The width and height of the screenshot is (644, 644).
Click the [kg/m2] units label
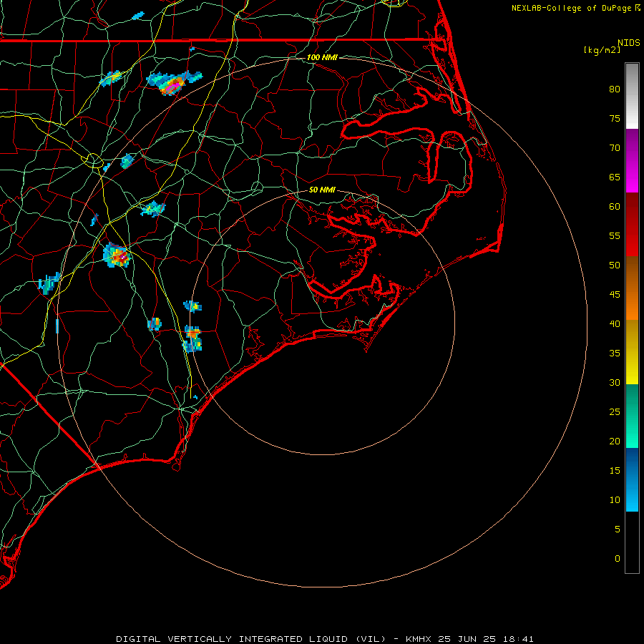602,50
